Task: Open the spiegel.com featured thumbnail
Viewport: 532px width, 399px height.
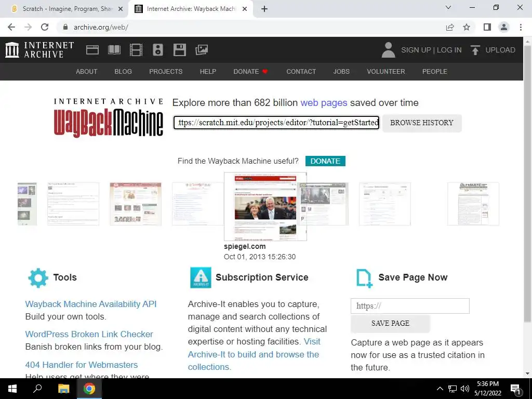Action: click(x=265, y=207)
